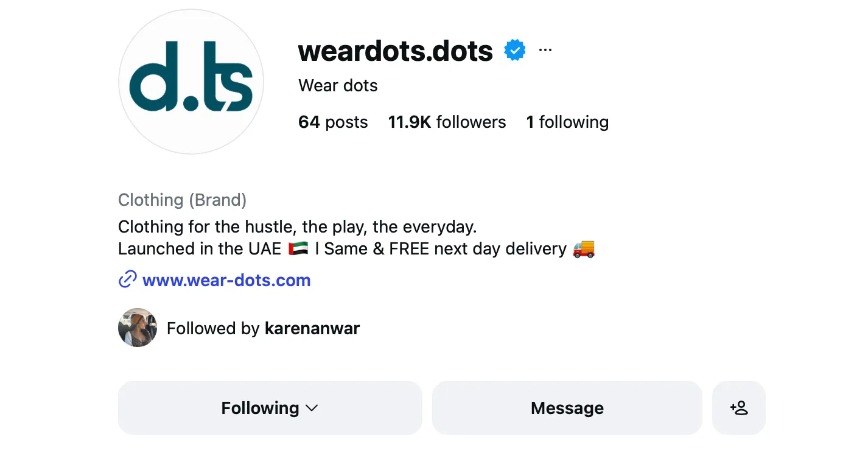Viewport: 868px width, 470px height.
Task: Click the bio text about hustle and play
Action: click(297, 227)
